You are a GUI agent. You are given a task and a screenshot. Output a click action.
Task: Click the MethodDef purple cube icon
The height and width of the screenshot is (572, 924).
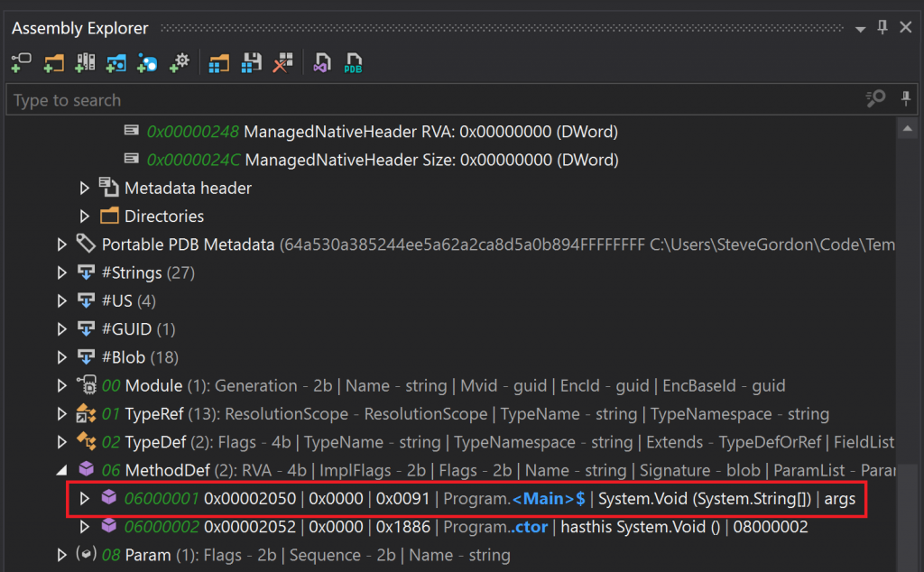click(x=87, y=469)
